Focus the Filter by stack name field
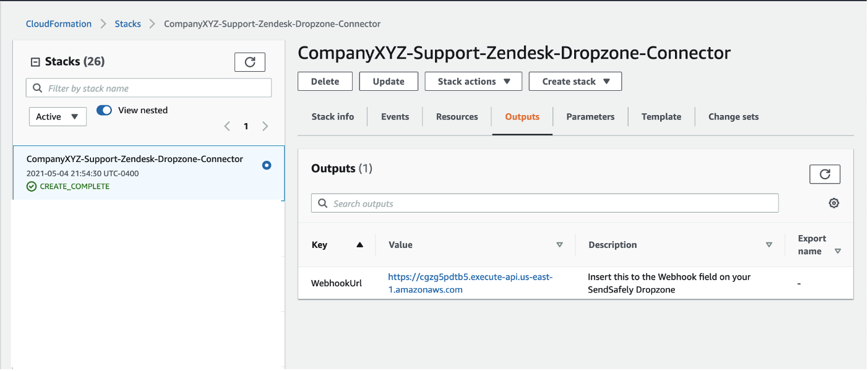This screenshot has width=868, height=371. pos(148,88)
